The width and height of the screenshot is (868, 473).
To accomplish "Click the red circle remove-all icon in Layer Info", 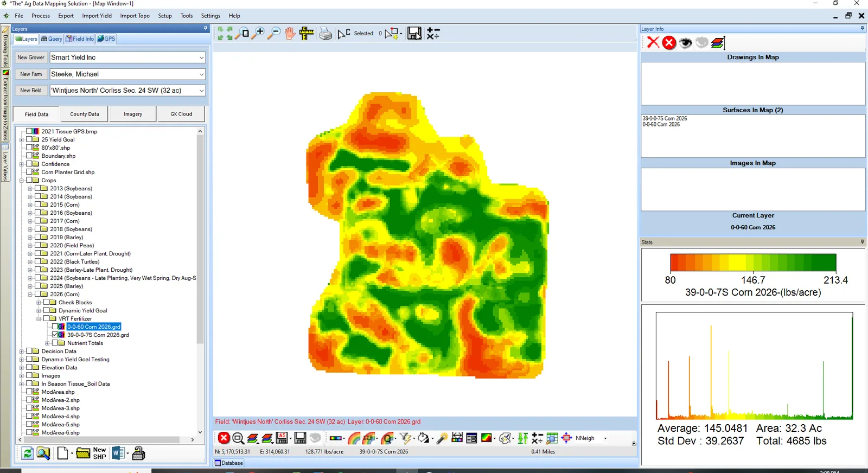I will pyautogui.click(x=669, y=42).
